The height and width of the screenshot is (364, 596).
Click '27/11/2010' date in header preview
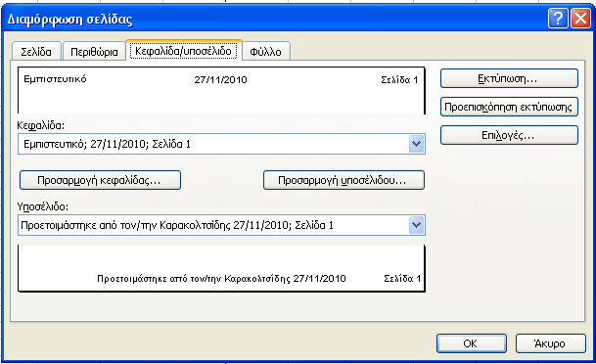220,79
